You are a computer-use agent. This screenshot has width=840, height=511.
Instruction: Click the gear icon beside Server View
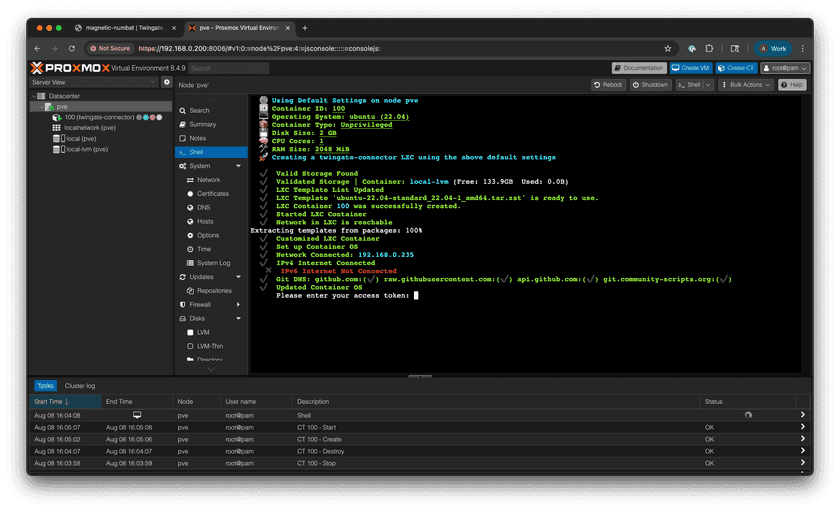point(167,82)
